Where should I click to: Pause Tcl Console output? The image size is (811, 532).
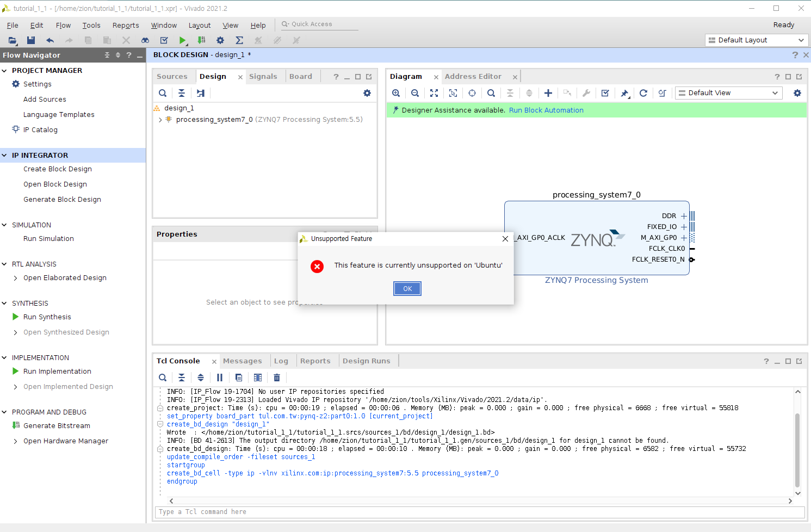[220, 378]
